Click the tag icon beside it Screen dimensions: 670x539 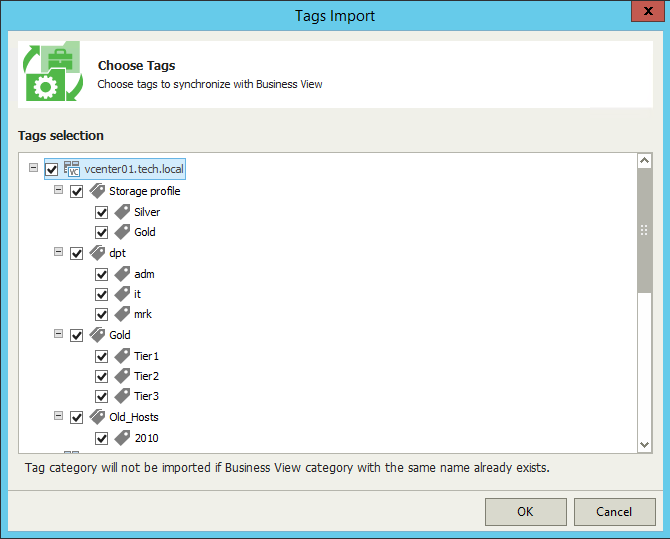122,294
